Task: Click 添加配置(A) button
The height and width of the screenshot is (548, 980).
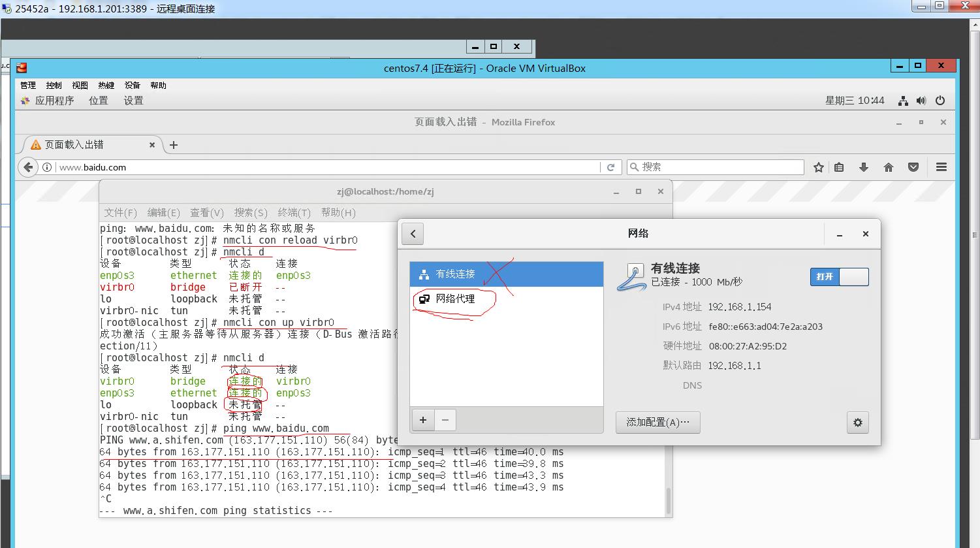Action: [x=657, y=422]
